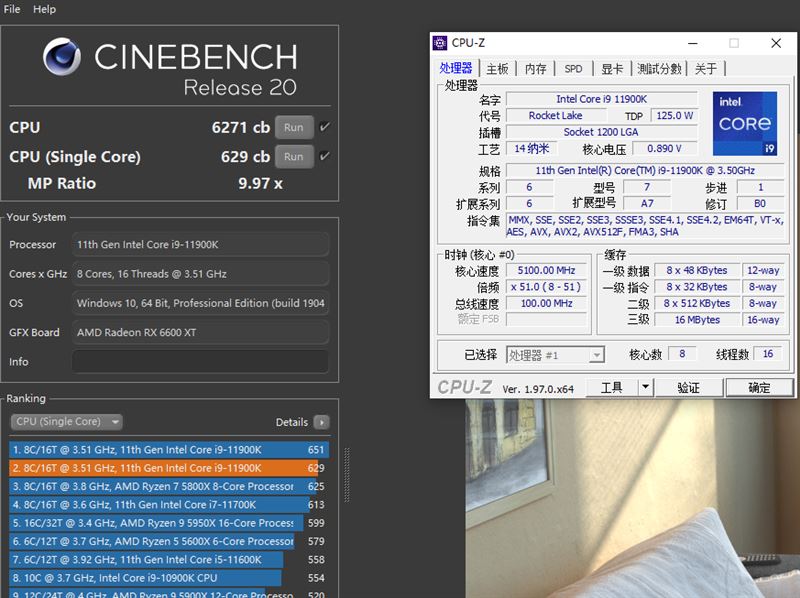Viewport: 800px width, 598px height.
Task: Switch to the 内存 tab in CPU-Z
Action: [536, 69]
